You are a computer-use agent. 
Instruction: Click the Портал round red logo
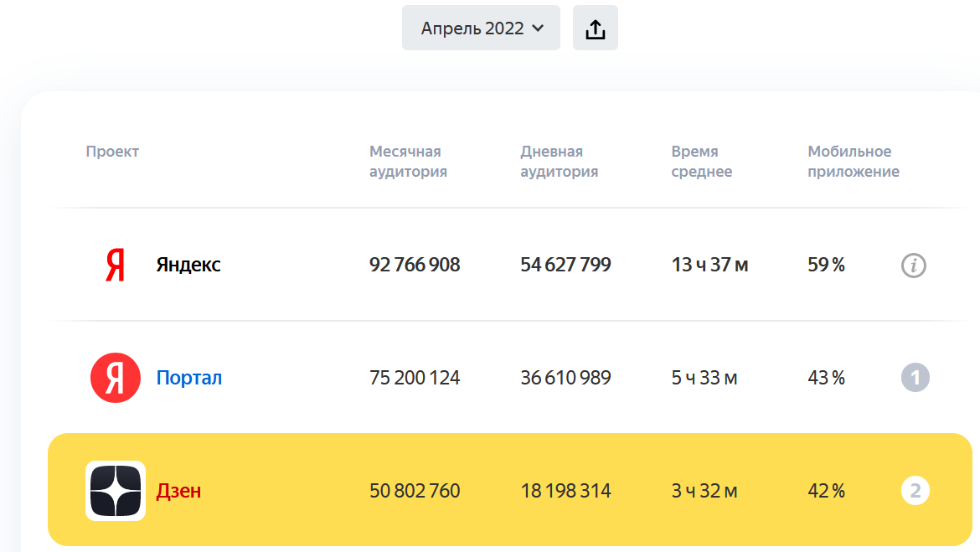click(116, 378)
